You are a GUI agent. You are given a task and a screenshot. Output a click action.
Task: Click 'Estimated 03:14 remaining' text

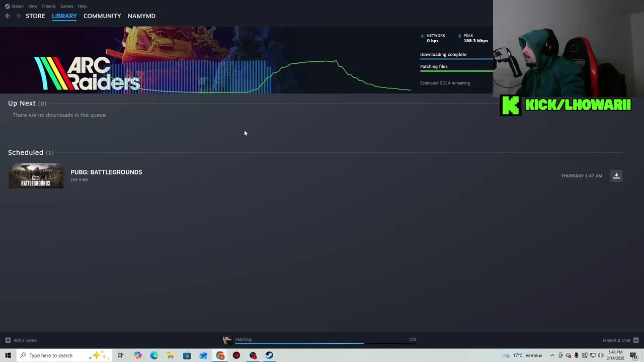[445, 83]
